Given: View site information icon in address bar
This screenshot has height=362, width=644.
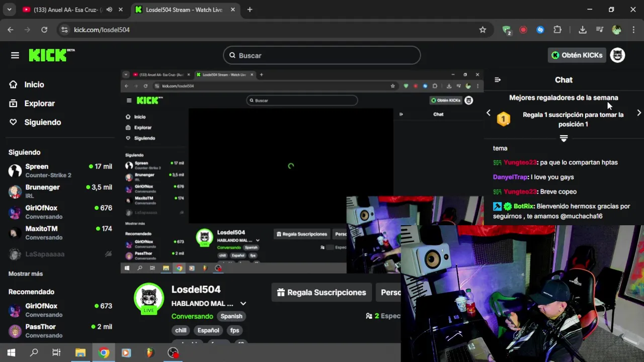Looking at the screenshot, I should click(x=64, y=30).
